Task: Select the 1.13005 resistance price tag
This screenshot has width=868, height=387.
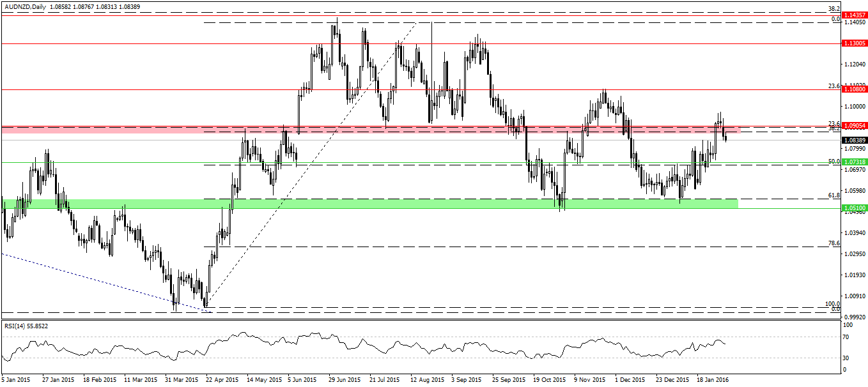Action: [854, 43]
